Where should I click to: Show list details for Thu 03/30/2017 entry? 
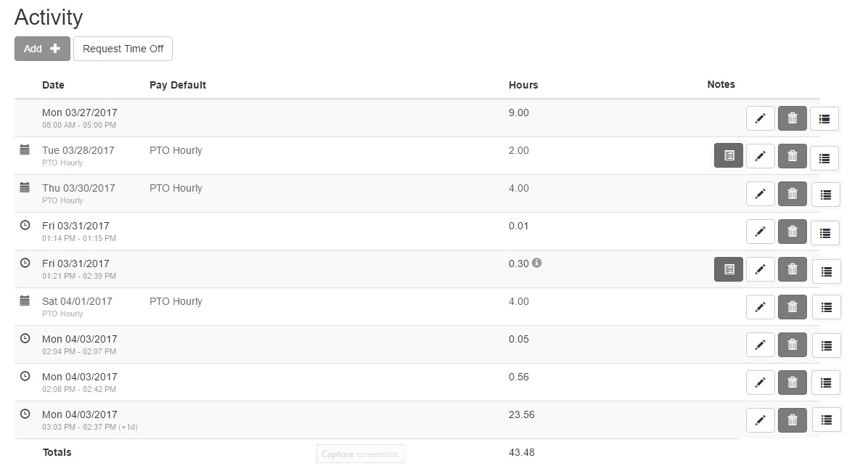pyautogui.click(x=825, y=195)
